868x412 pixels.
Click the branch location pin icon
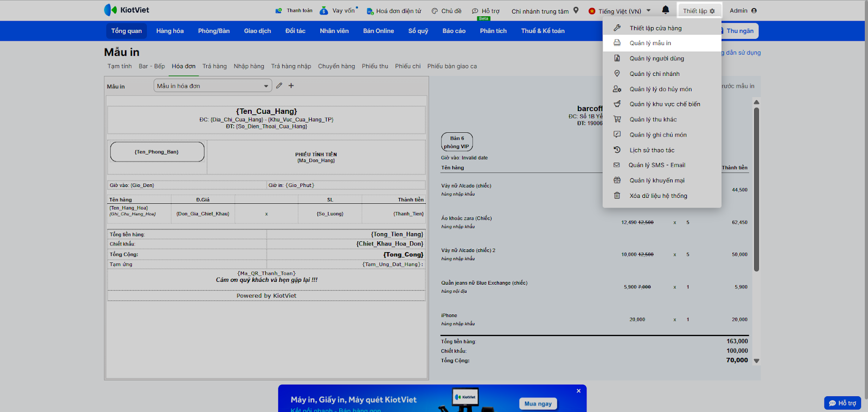pos(576,10)
